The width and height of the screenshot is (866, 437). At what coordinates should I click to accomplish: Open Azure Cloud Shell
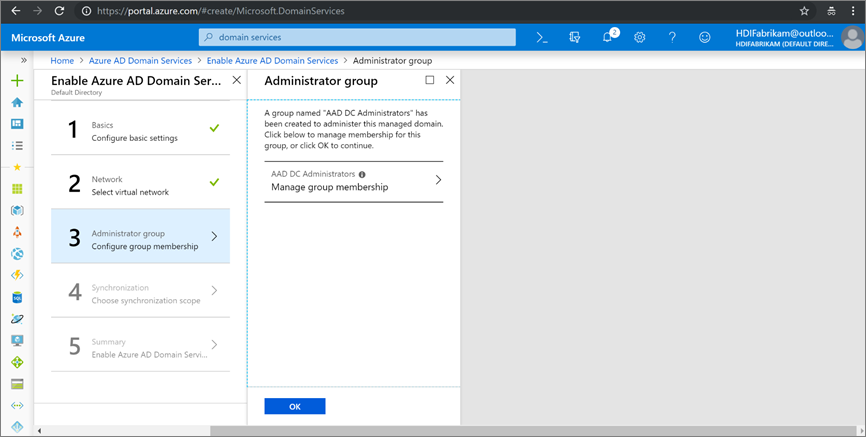(542, 38)
